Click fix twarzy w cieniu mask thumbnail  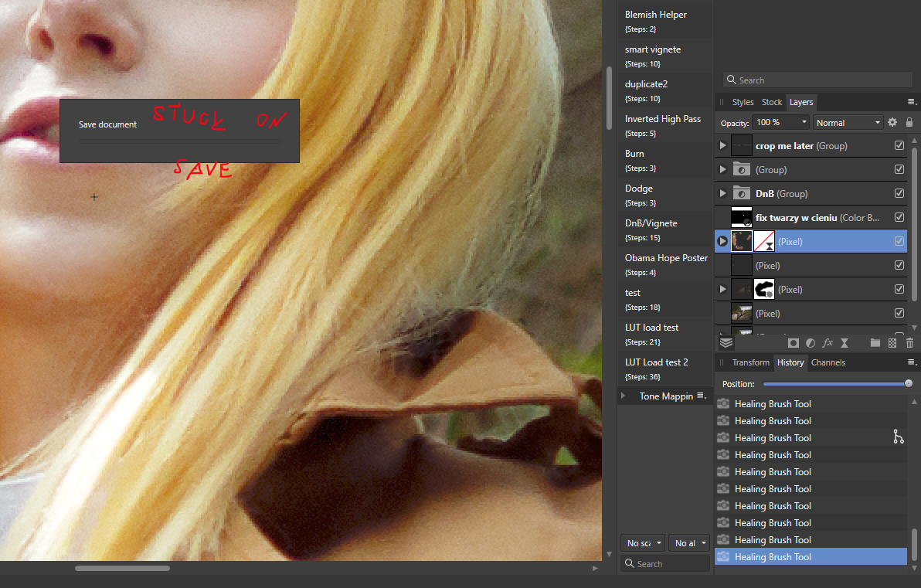pyautogui.click(x=741, y=217)
